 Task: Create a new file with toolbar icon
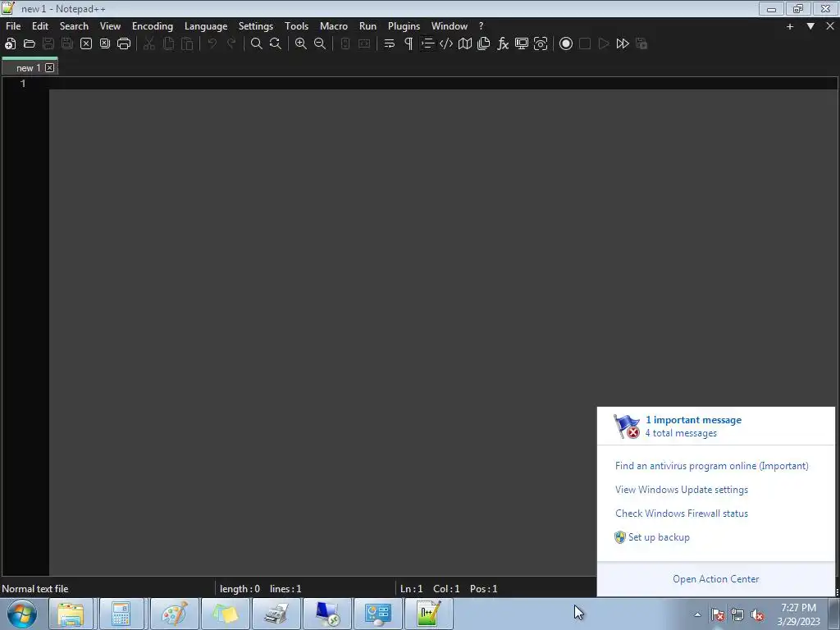[10, 44]
